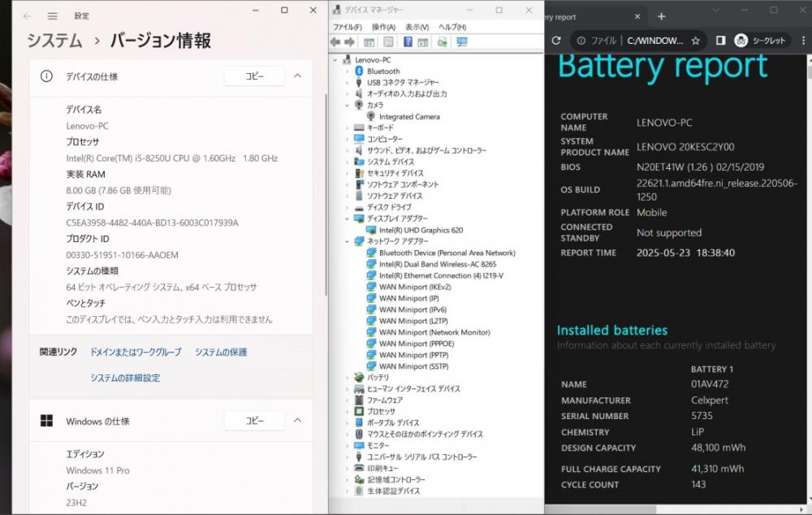Screen dimensions: 812x515
Task: Collapse the ネットワーク アダプター tree node
Action: [347, 241]
